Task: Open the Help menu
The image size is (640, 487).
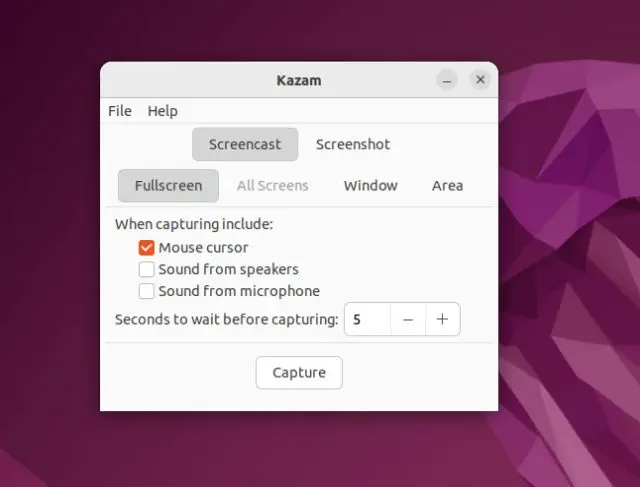Action: coord(162,111)
